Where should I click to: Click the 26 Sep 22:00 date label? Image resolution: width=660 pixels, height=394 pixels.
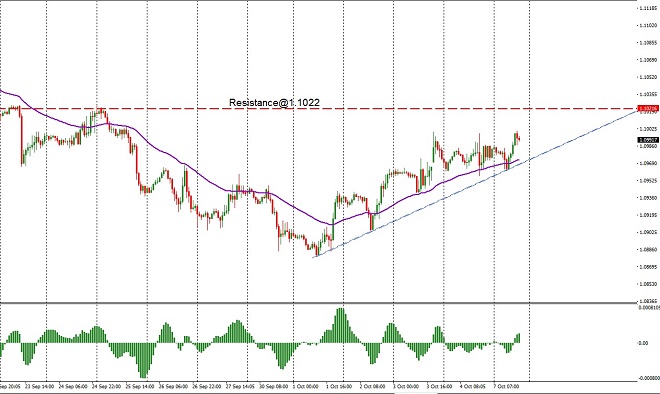207,386
